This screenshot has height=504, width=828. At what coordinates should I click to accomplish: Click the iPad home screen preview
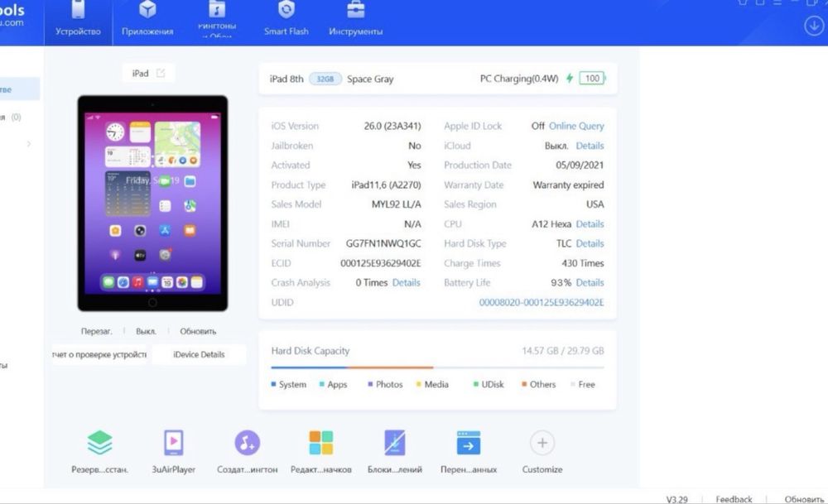click(152, 204)
